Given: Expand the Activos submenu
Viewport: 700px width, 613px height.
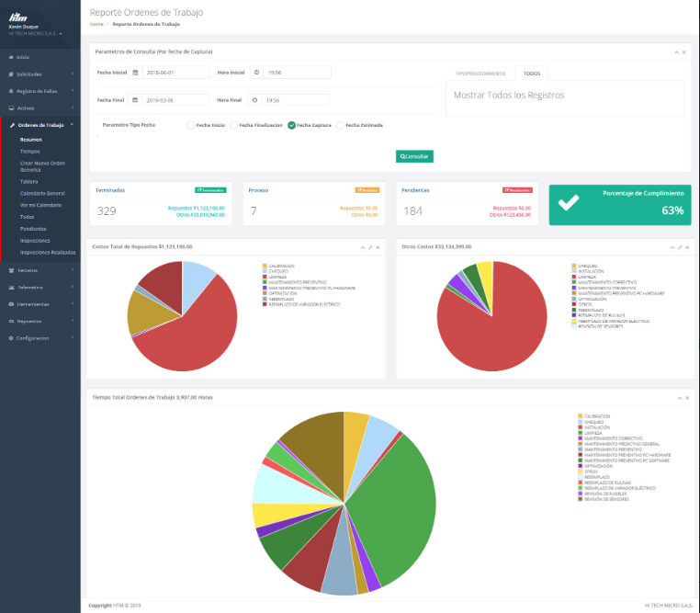Looking at the screenshot, I should pos(73,108).
